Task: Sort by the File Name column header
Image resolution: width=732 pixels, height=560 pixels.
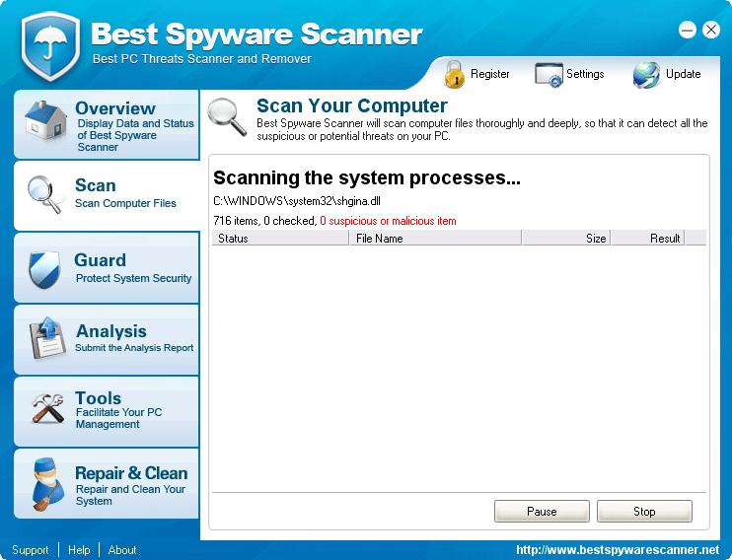Action: tap(436, 238)
